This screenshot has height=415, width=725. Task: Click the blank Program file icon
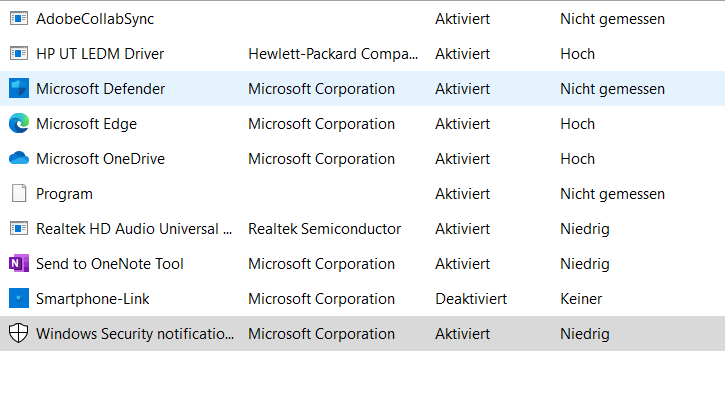(x=18, y=193)
